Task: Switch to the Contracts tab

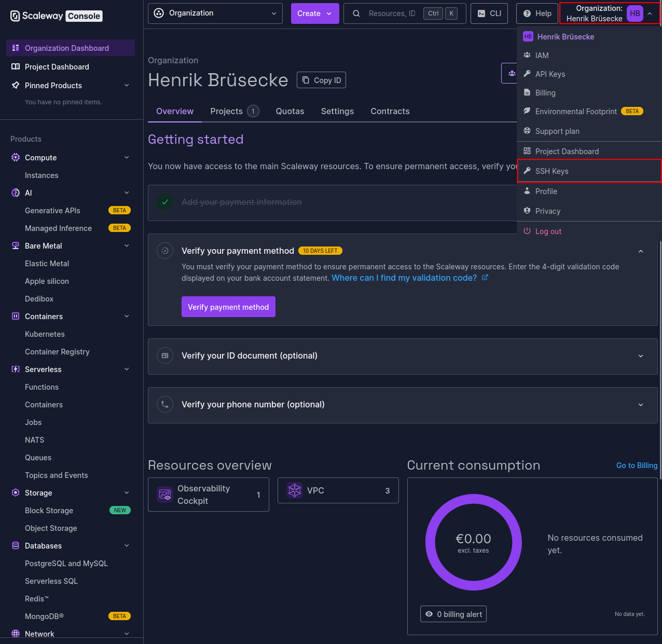Action: [x=390, y=111]
